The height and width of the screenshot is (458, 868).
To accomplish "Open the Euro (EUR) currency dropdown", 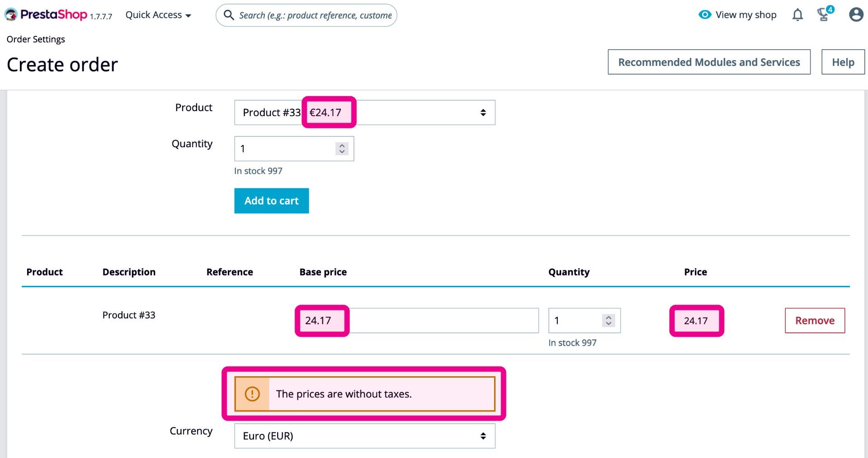I will tap(364, 436).
